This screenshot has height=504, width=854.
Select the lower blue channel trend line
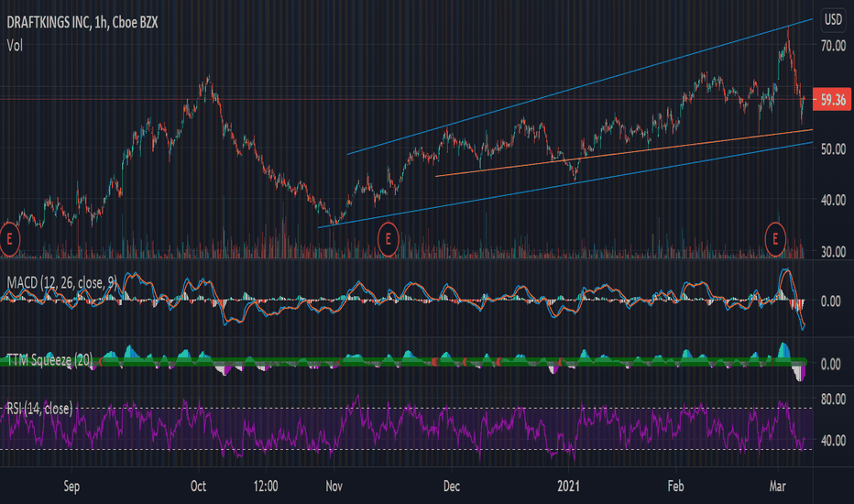point(565,185)
